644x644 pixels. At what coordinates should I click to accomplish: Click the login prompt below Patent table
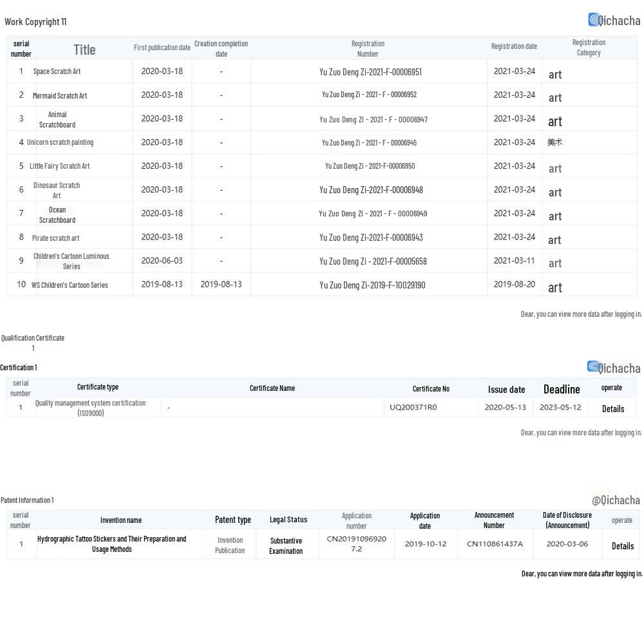tap(581, 573)
